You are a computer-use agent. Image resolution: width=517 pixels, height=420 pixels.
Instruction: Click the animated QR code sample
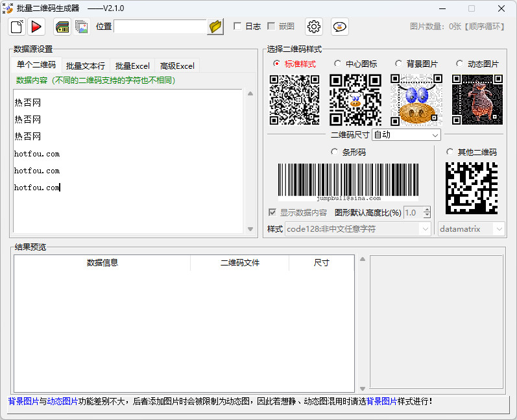click(477, 100)
